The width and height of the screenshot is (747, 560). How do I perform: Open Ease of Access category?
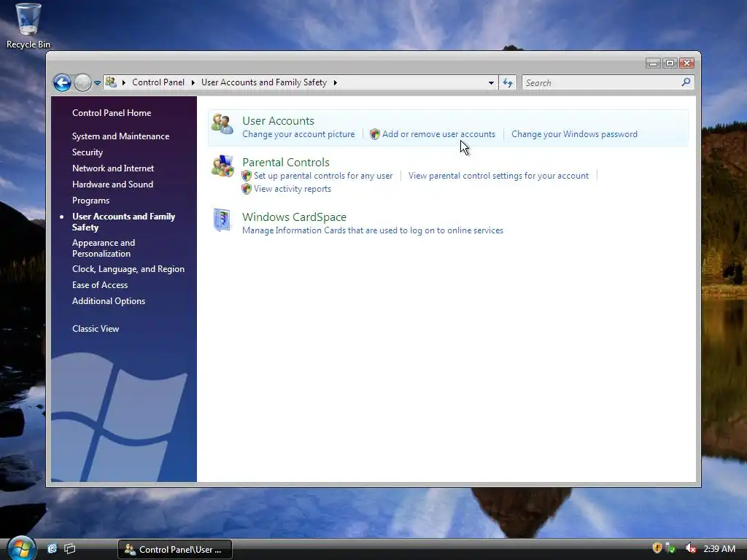point(99,285)
